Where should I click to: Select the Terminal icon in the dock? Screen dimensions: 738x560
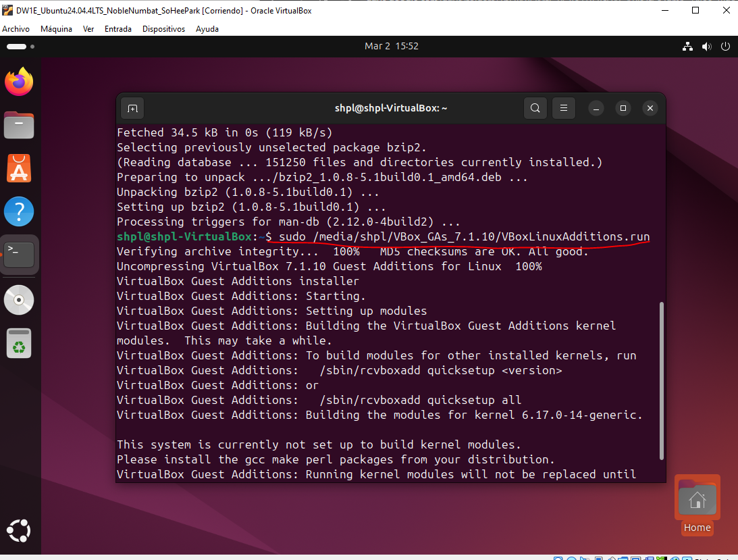click(19, 255)
